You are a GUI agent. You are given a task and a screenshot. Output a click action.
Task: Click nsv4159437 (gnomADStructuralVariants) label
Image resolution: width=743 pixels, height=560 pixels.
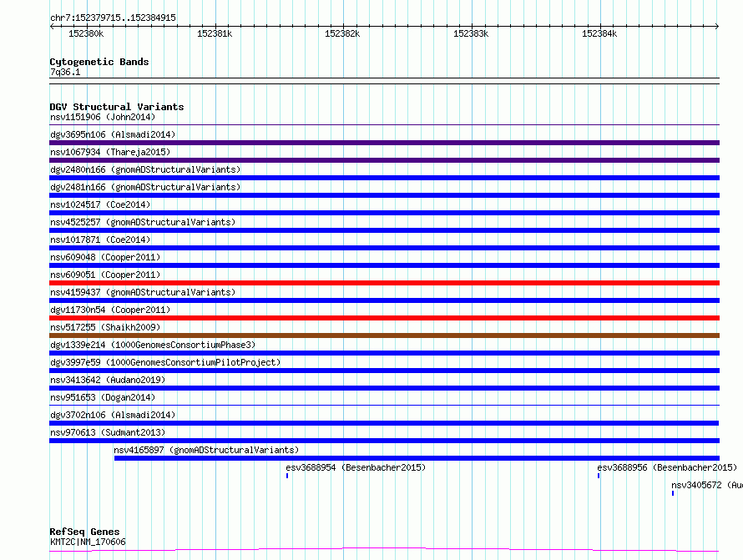click(x=143, y=292)
